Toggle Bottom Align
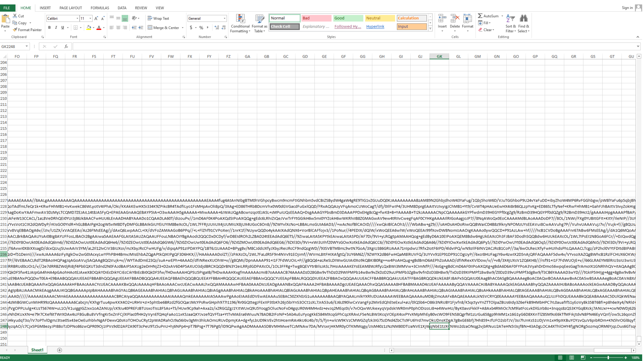This screenshot has height=361, width=644. (125, 18)
